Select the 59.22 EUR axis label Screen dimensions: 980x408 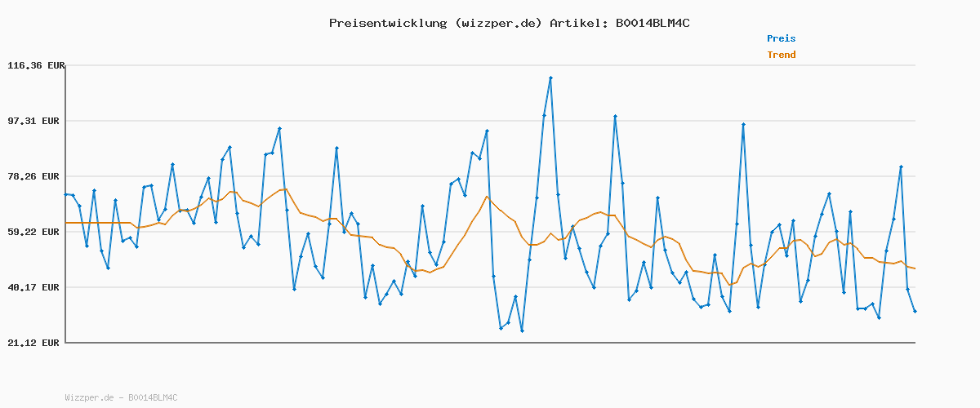click(x=35, y=232)
